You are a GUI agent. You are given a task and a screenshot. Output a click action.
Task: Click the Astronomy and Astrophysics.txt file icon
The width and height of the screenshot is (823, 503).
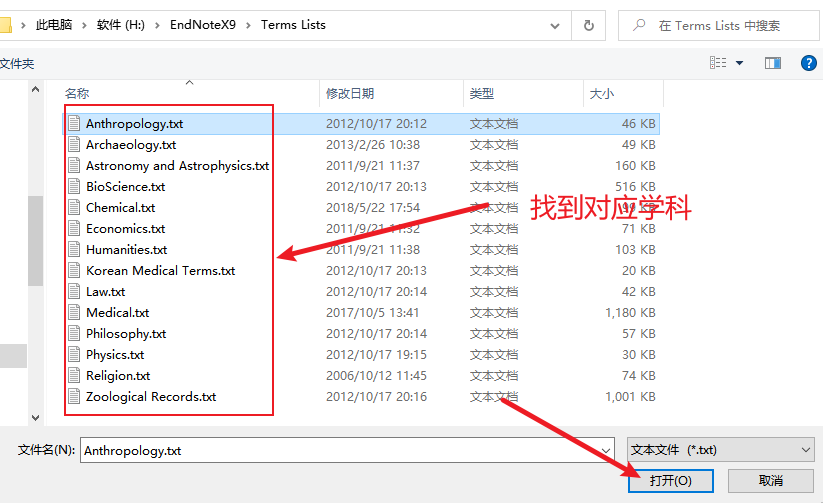click(74, 165)
